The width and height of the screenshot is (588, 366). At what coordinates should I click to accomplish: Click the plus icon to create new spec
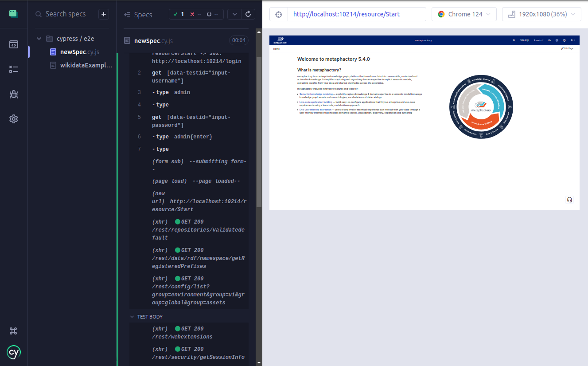104,14
